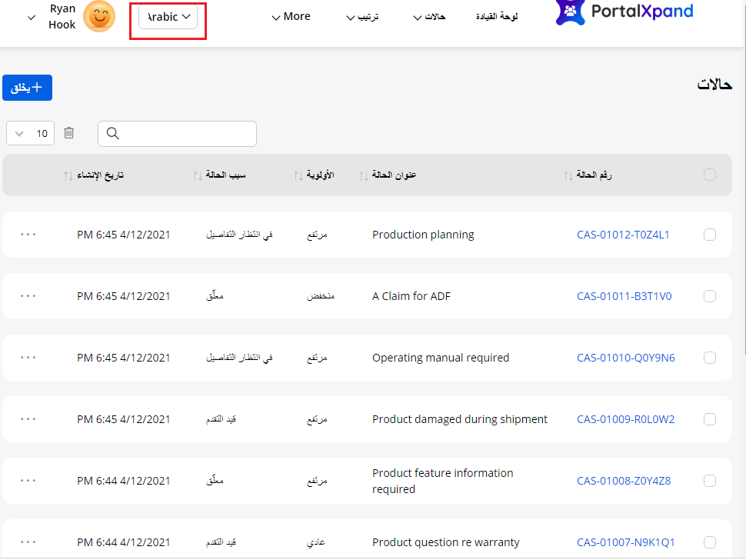The width and height of the screenshot is (746, 560).
Task: Open three-dot menu for Production planning row
Action: tap(28, 234)
